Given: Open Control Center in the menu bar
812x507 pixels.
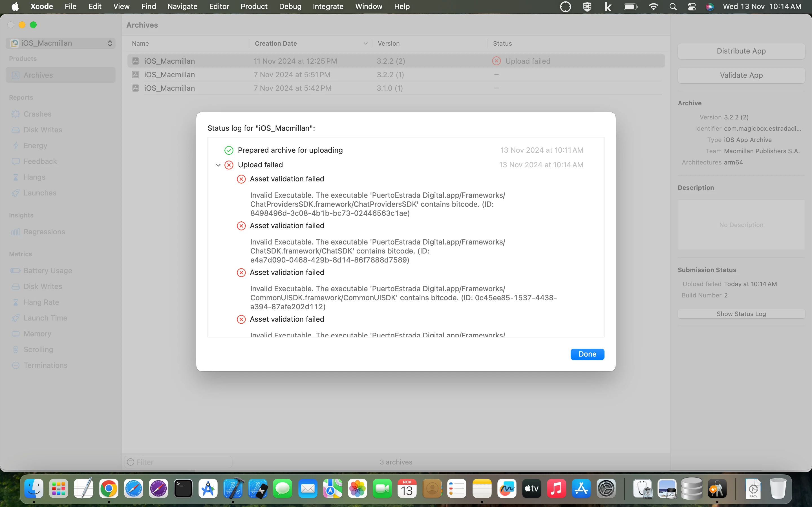Looking at the screenshot, I should pyautogui.click(x=692, y=6).
